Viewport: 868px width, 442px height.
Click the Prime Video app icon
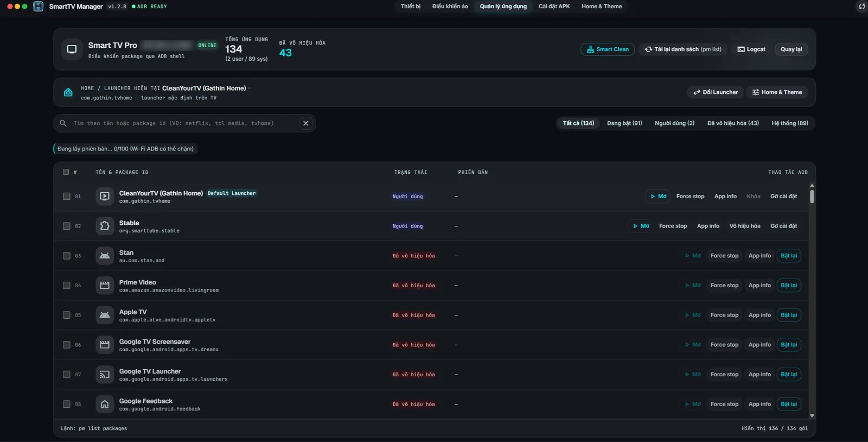tap(105, 285)
